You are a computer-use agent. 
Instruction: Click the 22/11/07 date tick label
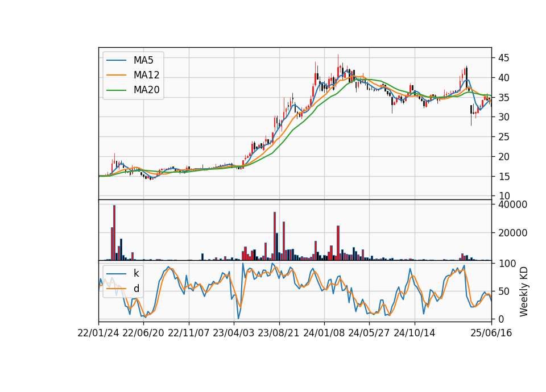(189, 333)
